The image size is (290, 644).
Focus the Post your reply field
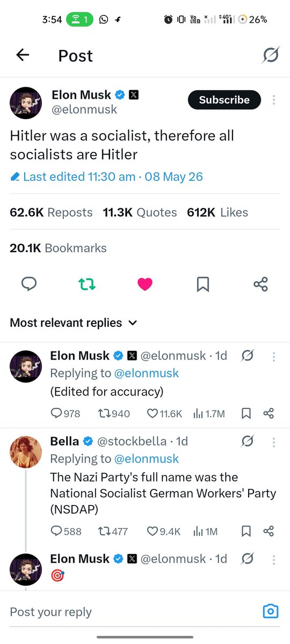[x=132, y=611]
